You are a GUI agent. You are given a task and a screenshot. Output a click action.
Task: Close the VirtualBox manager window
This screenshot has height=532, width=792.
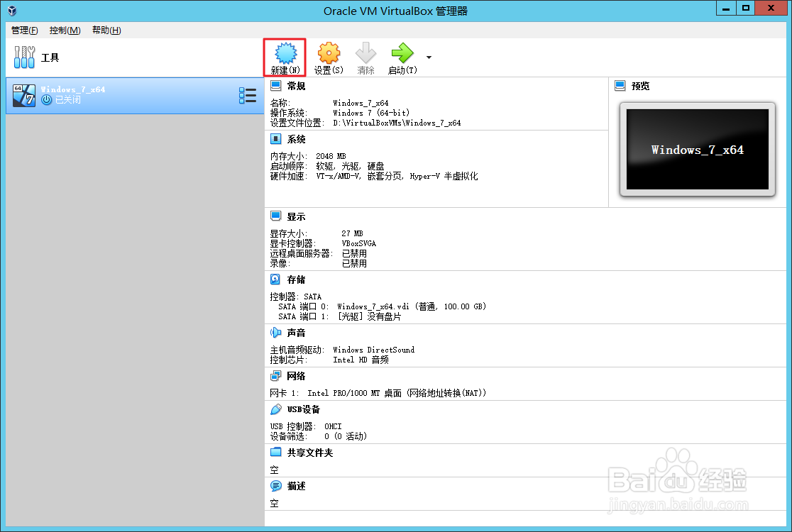[771, 8]
